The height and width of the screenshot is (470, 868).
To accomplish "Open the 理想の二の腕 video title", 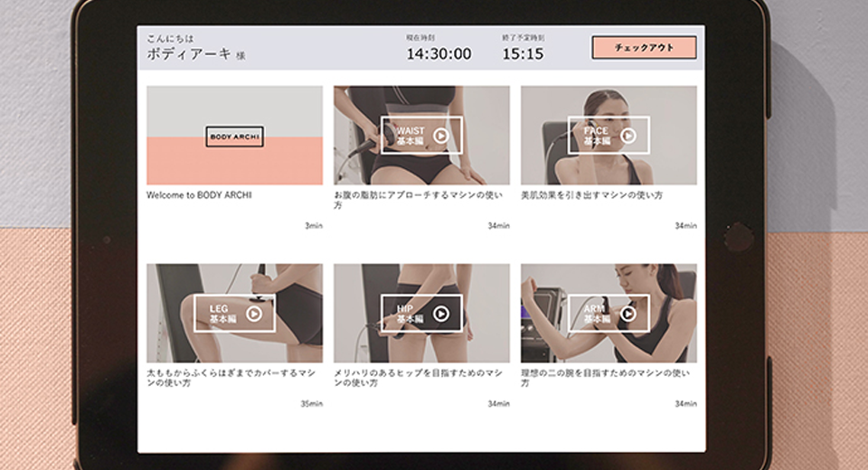I will point(605,378).
